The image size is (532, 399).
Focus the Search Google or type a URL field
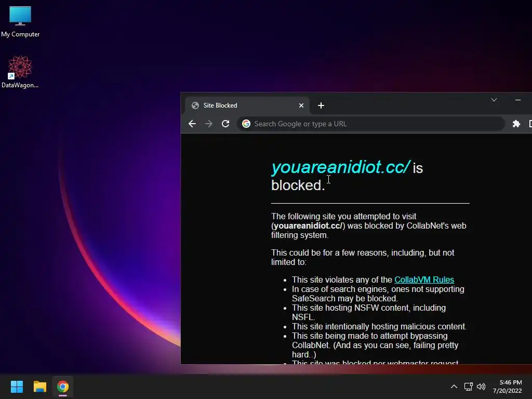(370, 124)
